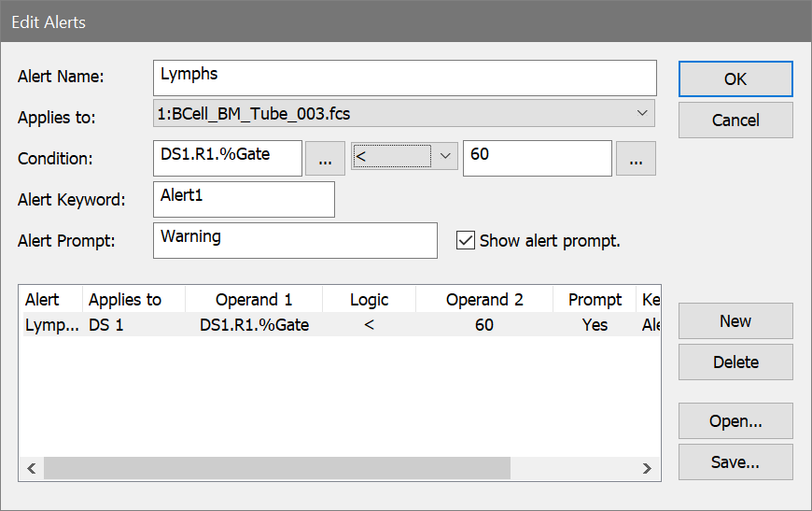This screenshot has height=511, width=812.
Task: Focus the DS1.R1.%Gate operand field
Action: click(227, 158)
